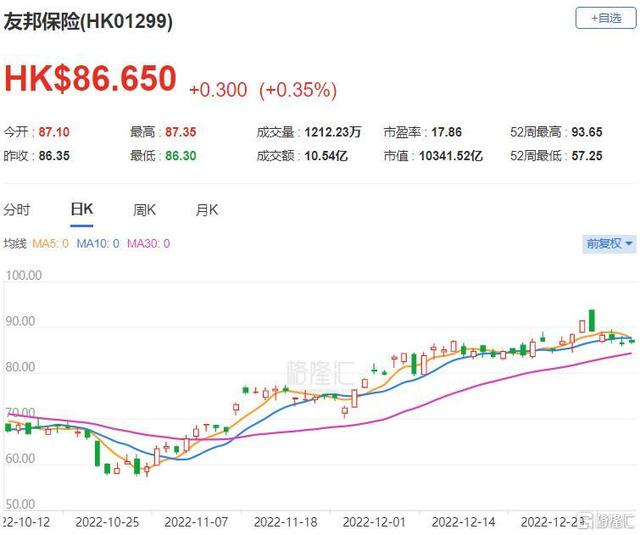Click 最高 value 87.35

[x=181, y=132]
